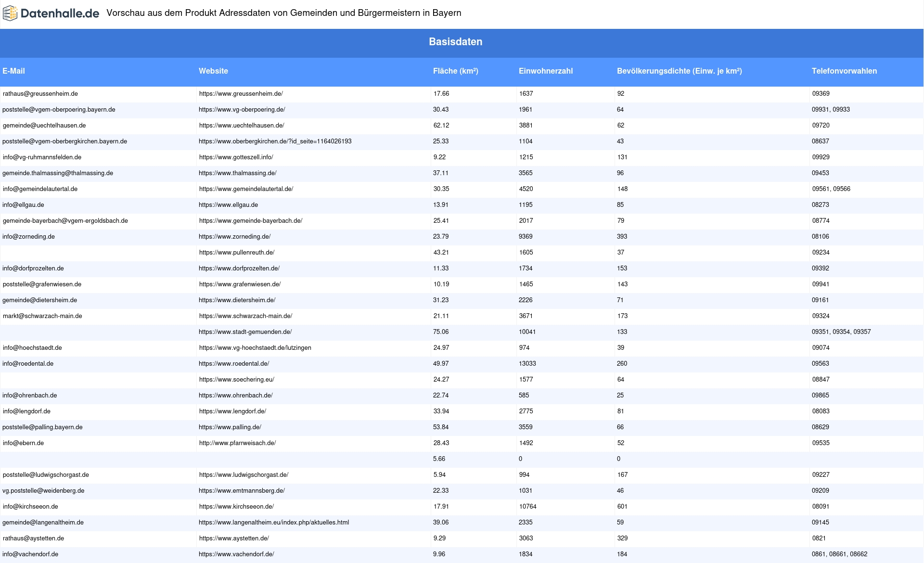Click website https://www.vg-hoechstaedt.de/lutzingen
Screen dimensions: 924x563
pyautogui.click(x=255, y=348)
